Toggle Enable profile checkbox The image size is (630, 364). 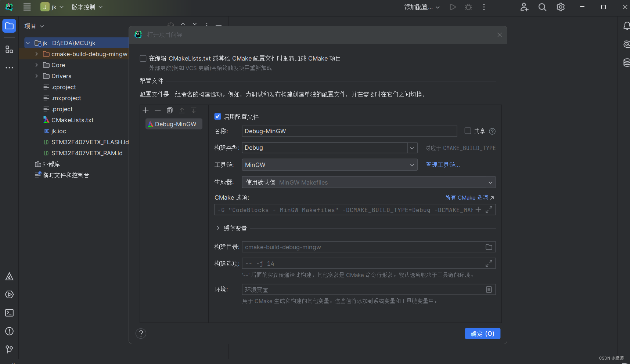(217, 116)
